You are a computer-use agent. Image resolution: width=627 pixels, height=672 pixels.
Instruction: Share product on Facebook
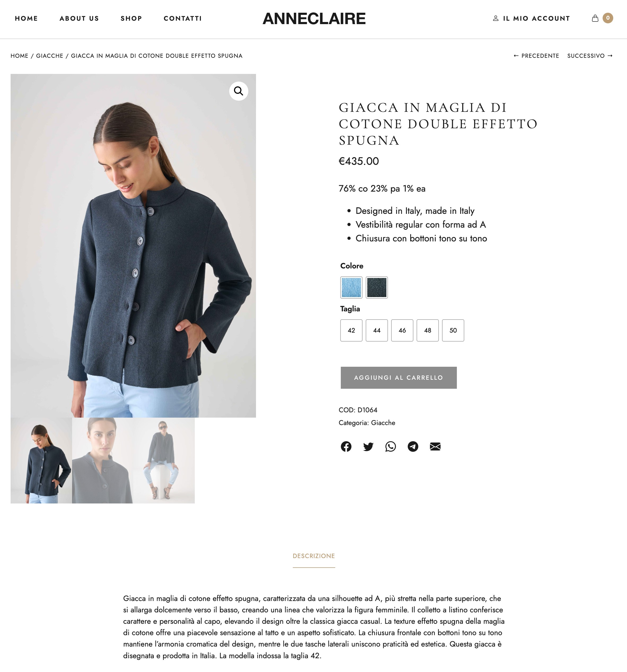[346, 446]
